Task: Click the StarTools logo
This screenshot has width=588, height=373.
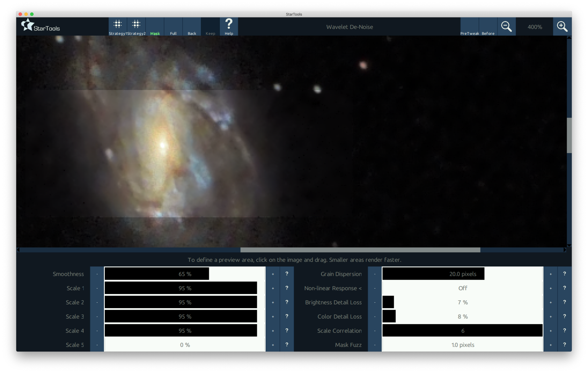Action: point(40,26)
